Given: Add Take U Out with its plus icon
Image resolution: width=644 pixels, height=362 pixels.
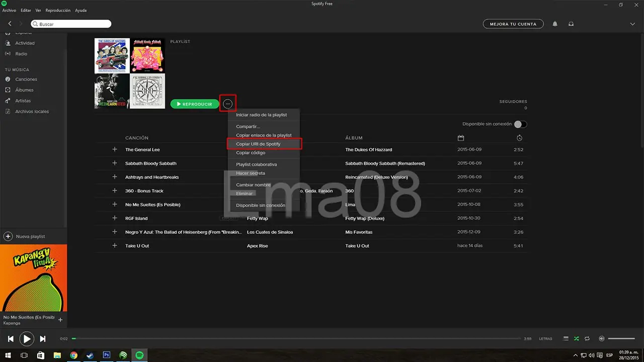Looking at the screenshot, I should click(114, 245).
